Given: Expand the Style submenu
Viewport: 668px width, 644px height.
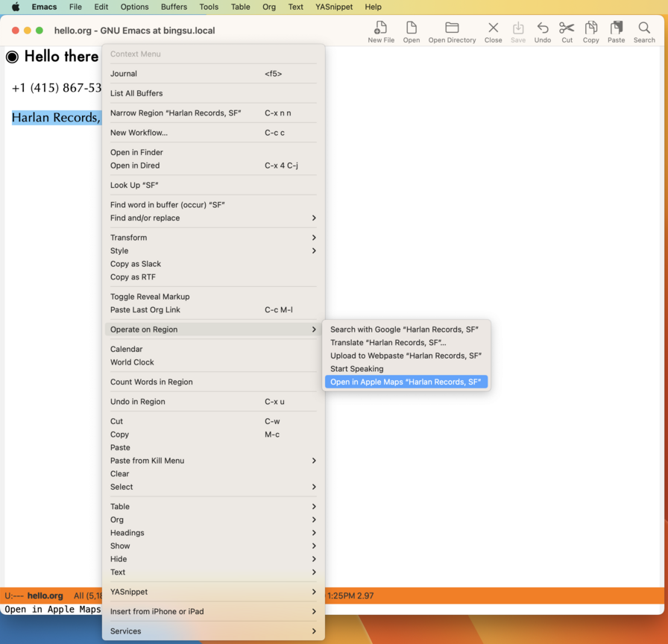Looking at the screenshot, I should point(213,250).
